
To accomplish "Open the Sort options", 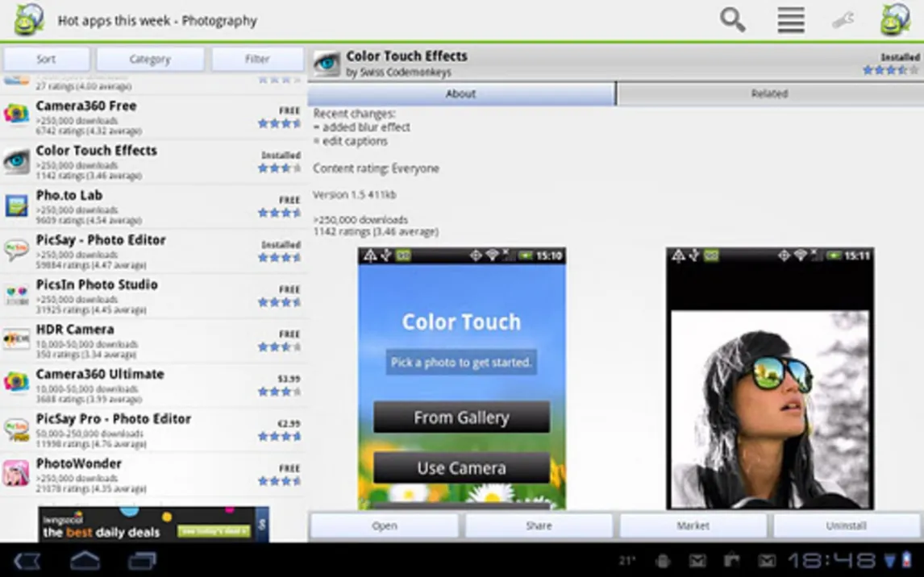I will tap(46, 59).
